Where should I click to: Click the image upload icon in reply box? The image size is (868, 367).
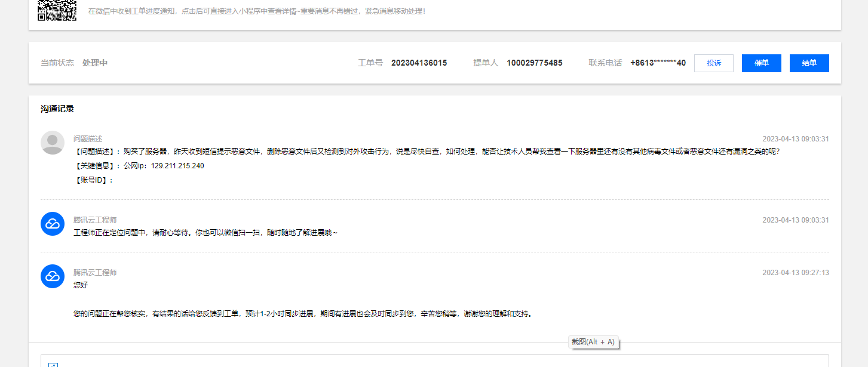pos(53,364)
